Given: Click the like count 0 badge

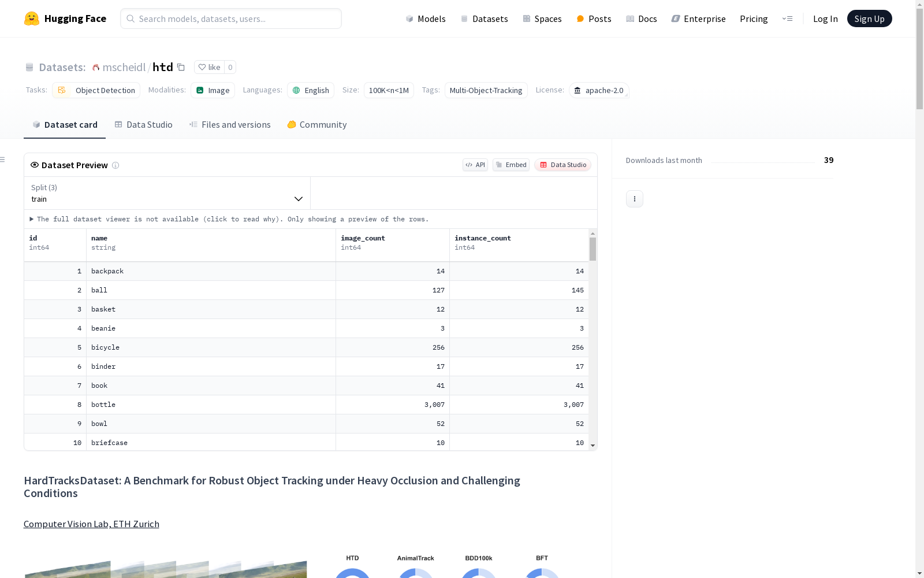Looking at the screenshot, I should [x=230, y=67].
